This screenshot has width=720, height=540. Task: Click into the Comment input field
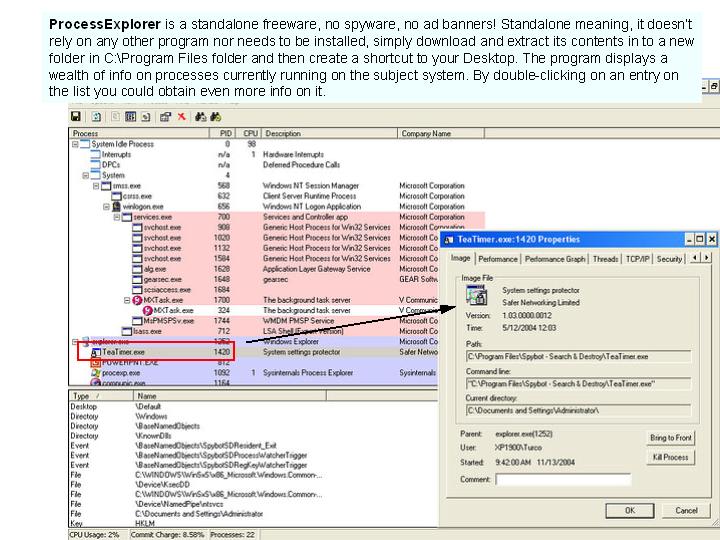pyautogui.click(x=563, y=479)
